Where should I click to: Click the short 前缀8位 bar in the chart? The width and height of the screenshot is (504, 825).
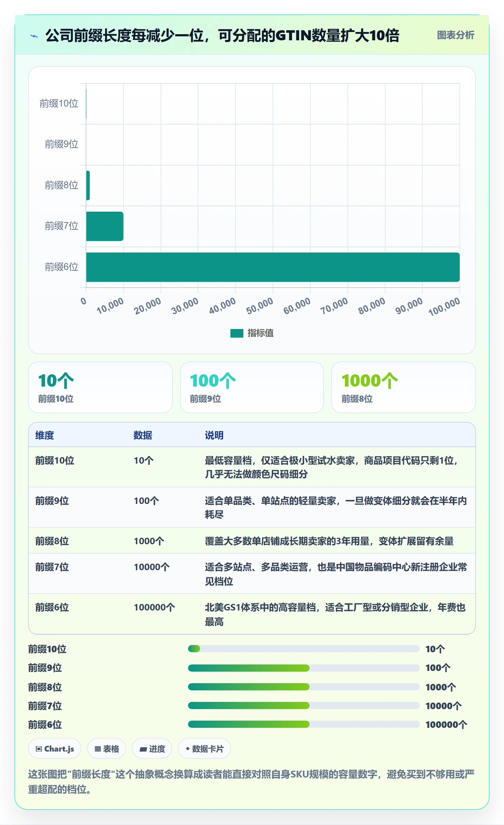tap(88, 185)
